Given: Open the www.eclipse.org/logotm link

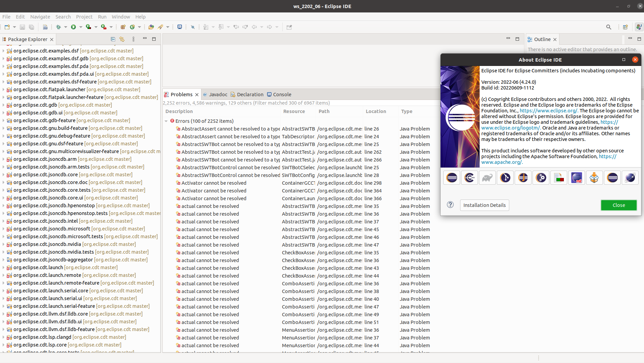Looking at the screenshot, I should click(x=511, y=128).
